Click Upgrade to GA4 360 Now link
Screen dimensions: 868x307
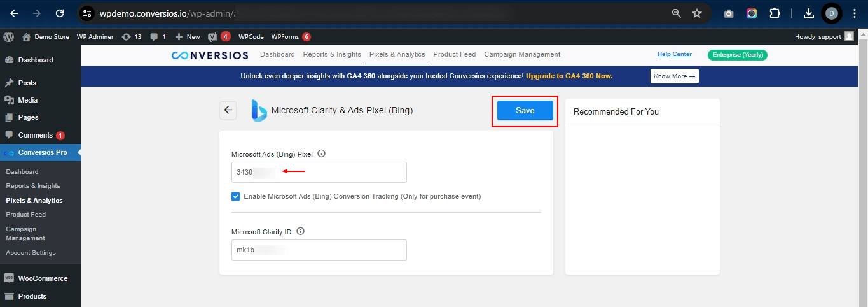coord(569,76)
